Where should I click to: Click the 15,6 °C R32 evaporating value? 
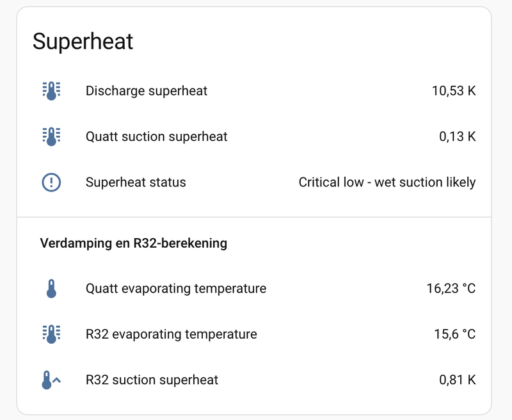point(455,334)
